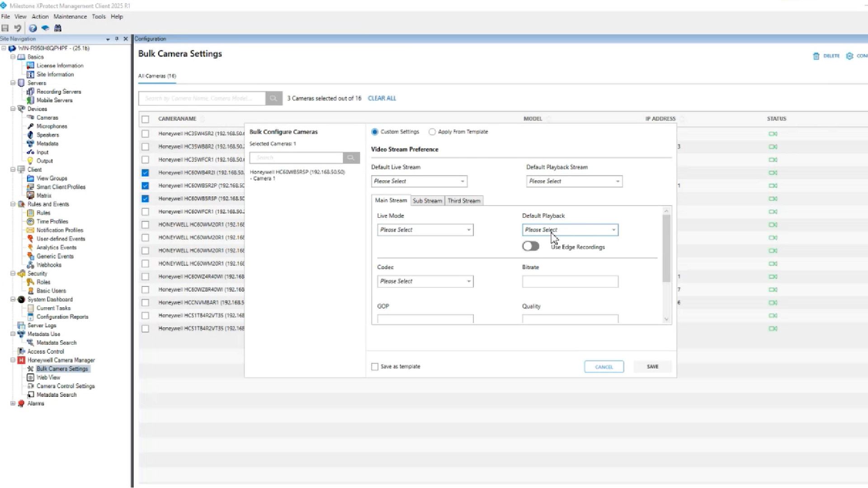Open Analytics Events node
Viewport: 868px width, 488px height.
(x=57, y=248)
